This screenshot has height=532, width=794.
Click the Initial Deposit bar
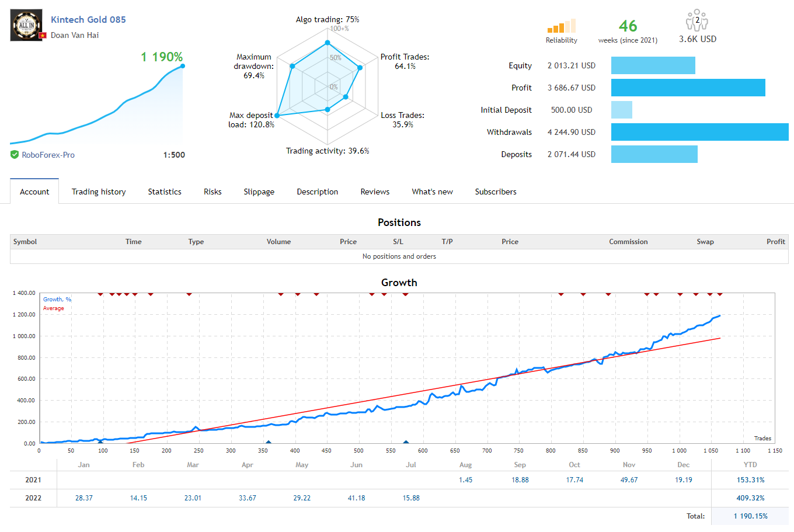[622, 110]
